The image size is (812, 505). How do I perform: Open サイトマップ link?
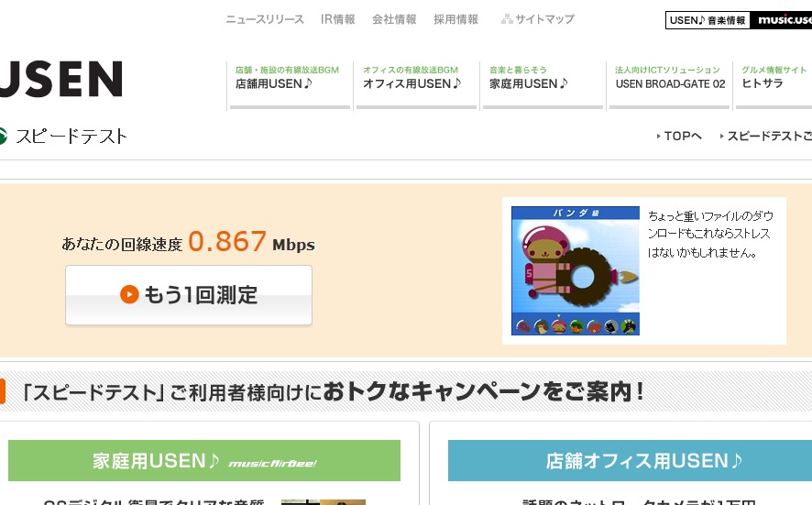pyautogui.click(x=544, y=19)
